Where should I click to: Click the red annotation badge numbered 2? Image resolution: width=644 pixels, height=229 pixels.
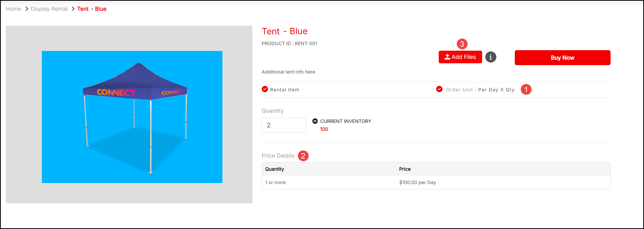303,156
